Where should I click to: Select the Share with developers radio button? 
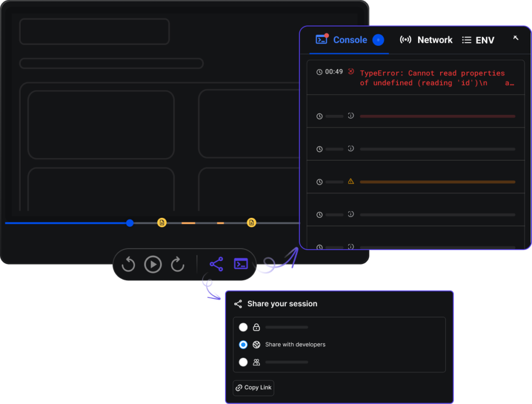pos(243,344)
